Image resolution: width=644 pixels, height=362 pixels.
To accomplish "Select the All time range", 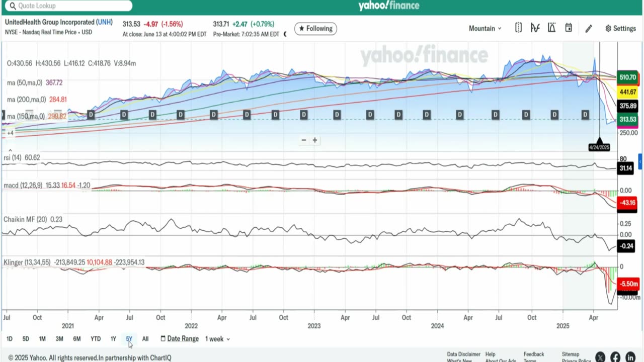I will tap(145, 339).
